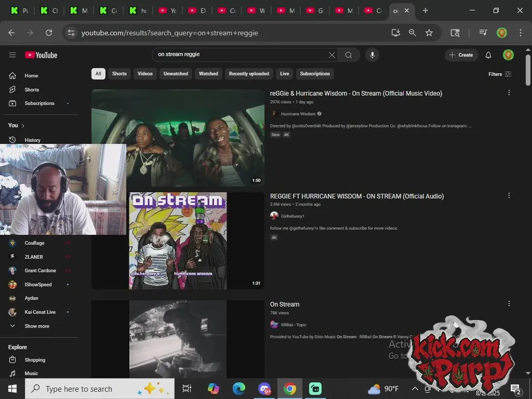The height and width of the screenshot is (399, 532).
Task: Open Chrome three-dot menu
Action: [x=520, y=33]
